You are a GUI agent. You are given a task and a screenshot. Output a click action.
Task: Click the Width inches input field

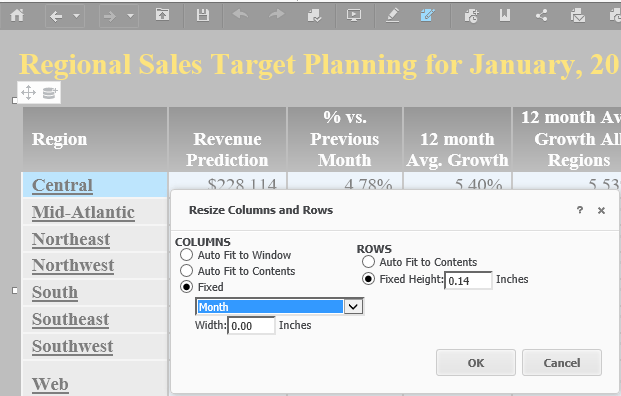pos(251,326)
